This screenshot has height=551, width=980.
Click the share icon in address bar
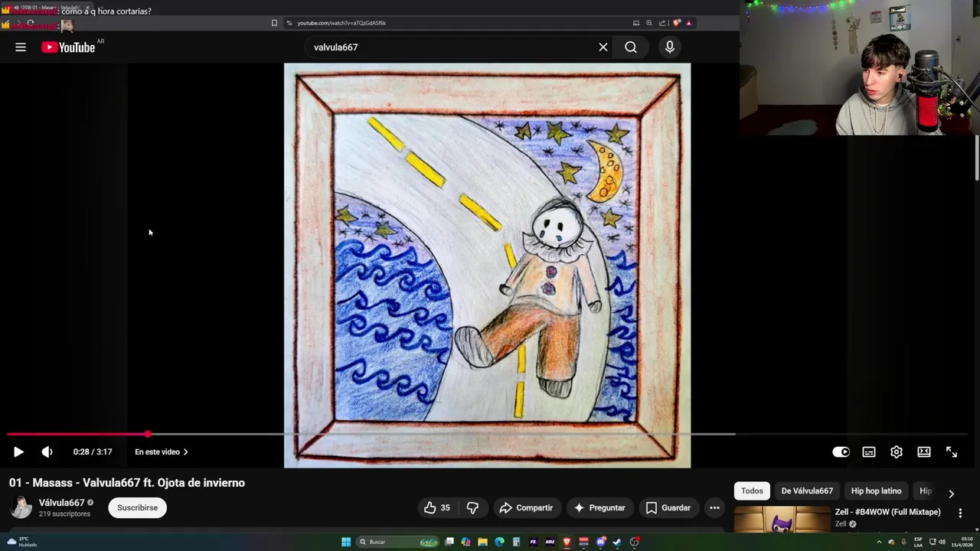coord(662,23)
